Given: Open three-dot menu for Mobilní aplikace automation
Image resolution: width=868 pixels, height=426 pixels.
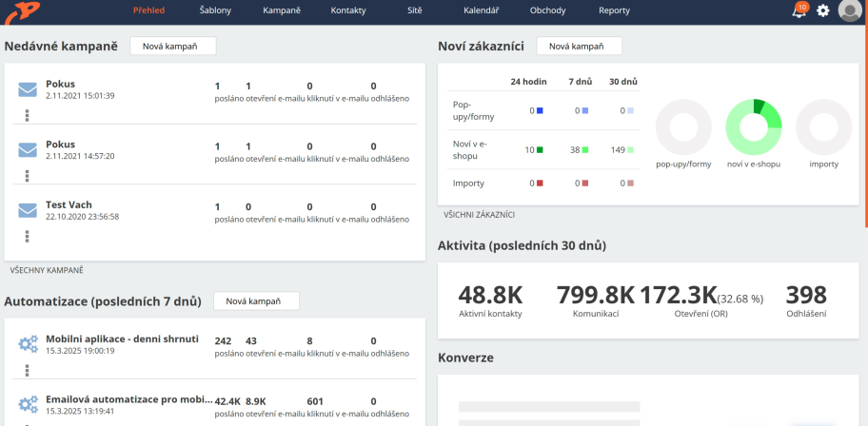Looking at the screenshot, I should click(28, 370).
